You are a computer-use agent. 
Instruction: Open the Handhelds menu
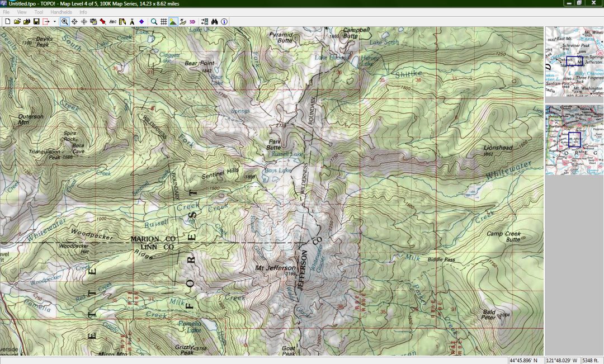click(61, 12)
